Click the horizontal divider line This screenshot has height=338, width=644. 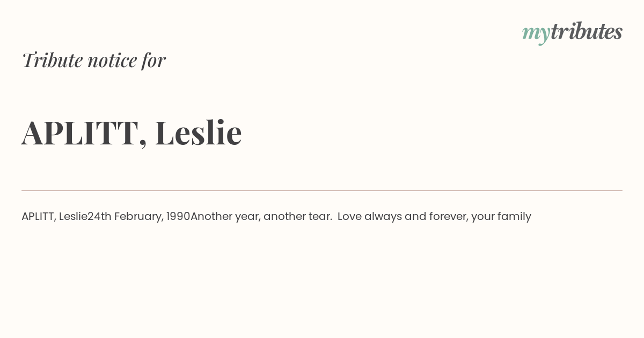322,190
